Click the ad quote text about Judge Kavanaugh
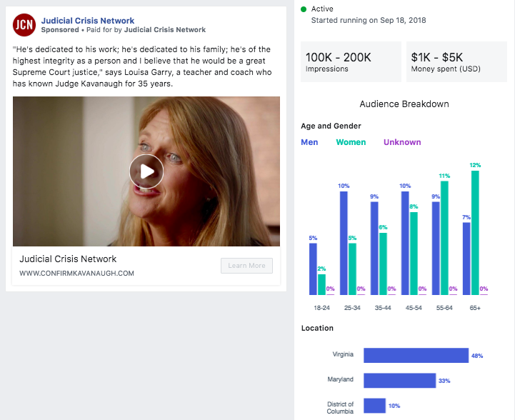515x420 pixels. [x=142, y=66]
